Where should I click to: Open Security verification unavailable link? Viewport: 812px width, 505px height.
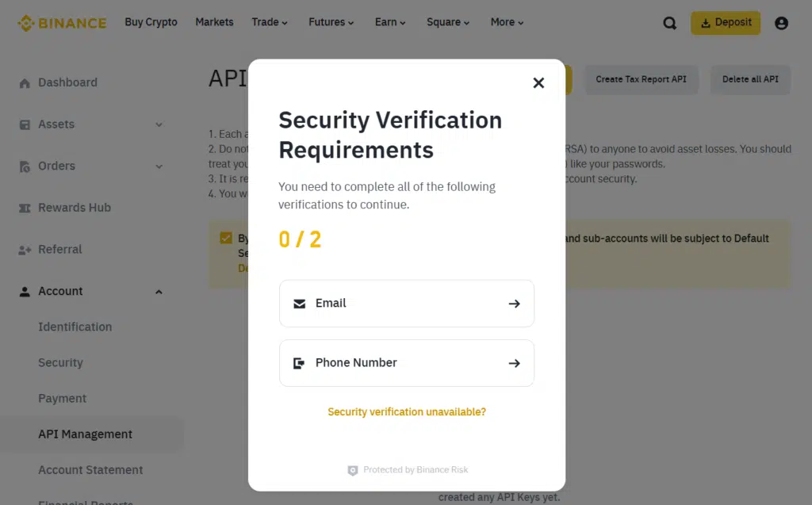[406, 411]
